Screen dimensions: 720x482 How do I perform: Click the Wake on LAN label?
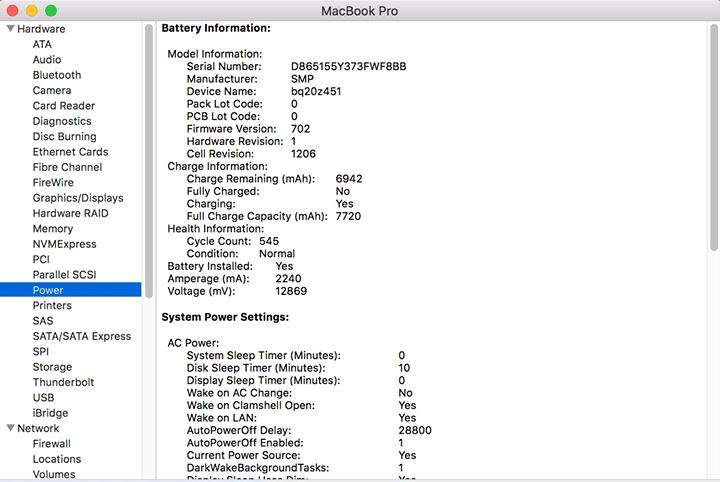[x=222, y=418]
